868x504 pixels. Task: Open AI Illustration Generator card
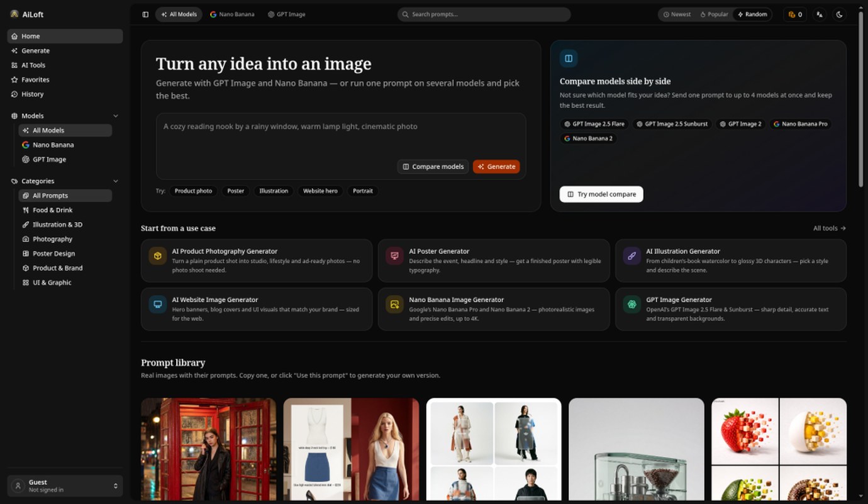click(x=731, y=260)
